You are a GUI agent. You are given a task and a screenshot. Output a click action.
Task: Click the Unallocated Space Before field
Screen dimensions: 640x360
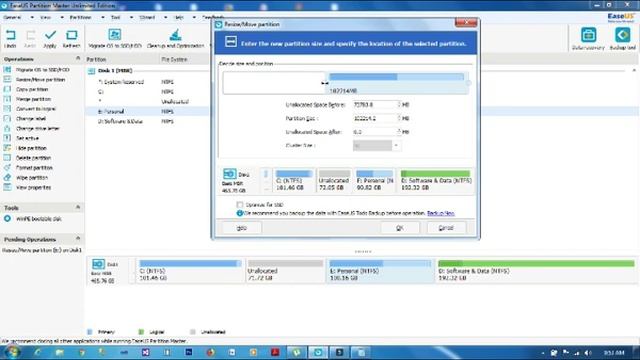pos(375,104)
